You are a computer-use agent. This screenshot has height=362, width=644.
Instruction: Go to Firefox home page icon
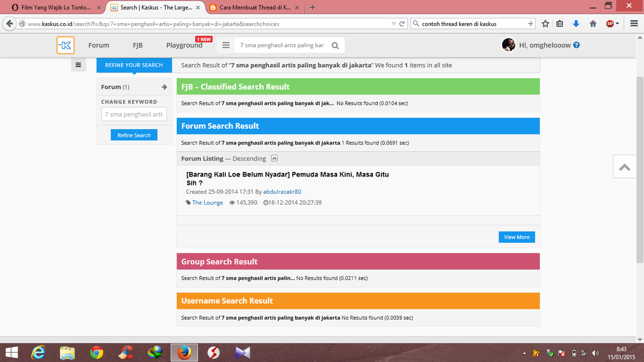(593, 24)
